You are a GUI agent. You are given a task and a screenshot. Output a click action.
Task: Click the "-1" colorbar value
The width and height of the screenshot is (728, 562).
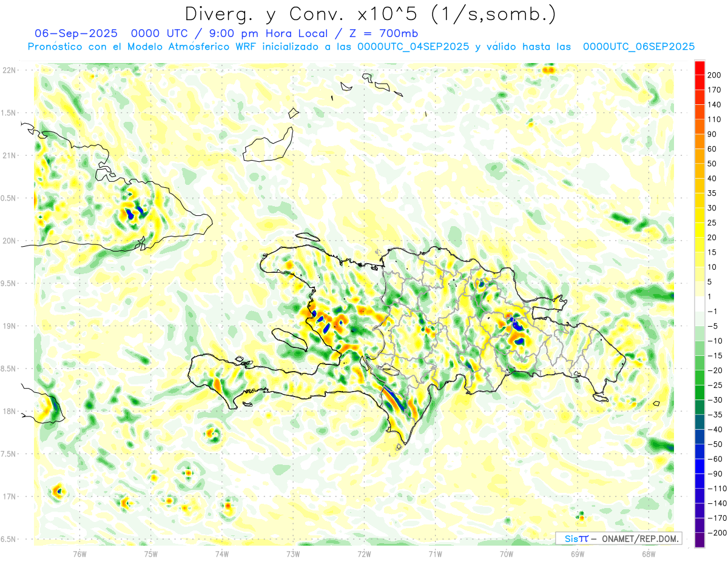(x=713, y=311)
